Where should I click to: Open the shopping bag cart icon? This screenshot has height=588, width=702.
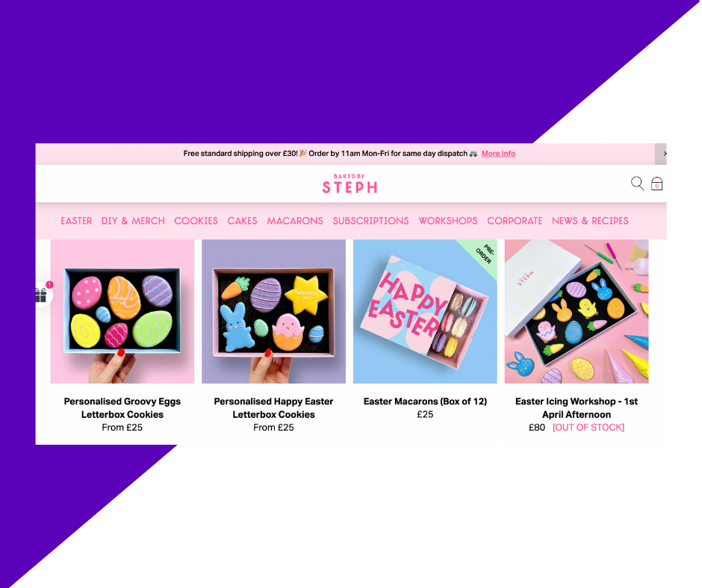pyautogui.click(x=656, y=184)
